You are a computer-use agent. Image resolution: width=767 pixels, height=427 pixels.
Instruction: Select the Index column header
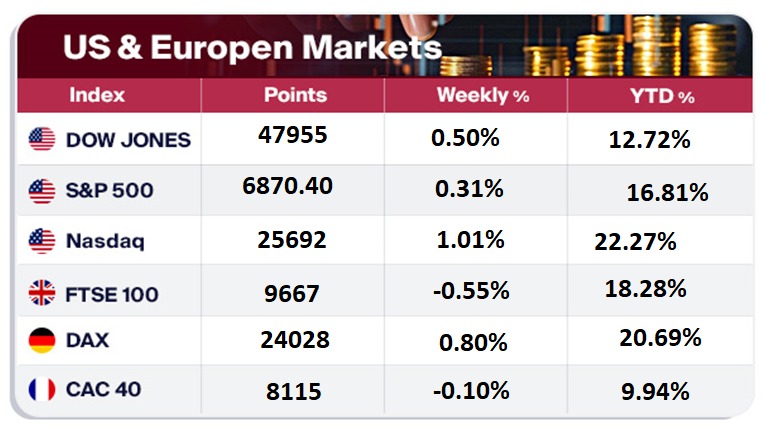point(97,96)
